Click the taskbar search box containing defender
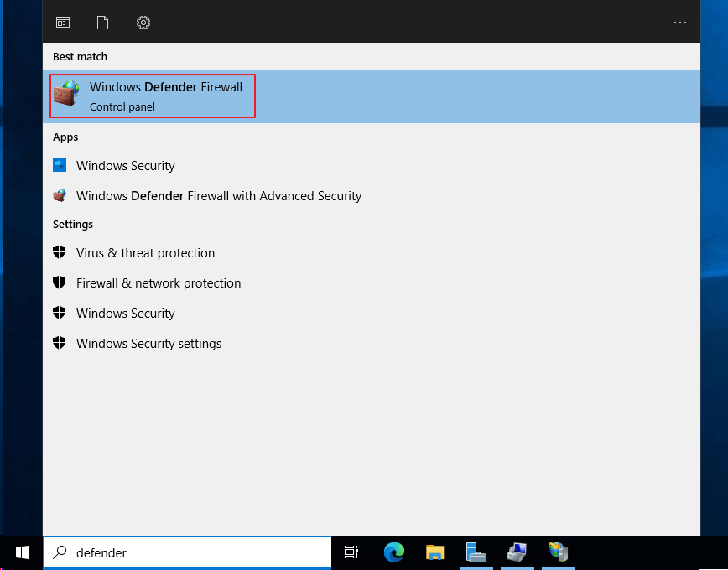This screenshot has width=728, height=570. coord(188,552)
